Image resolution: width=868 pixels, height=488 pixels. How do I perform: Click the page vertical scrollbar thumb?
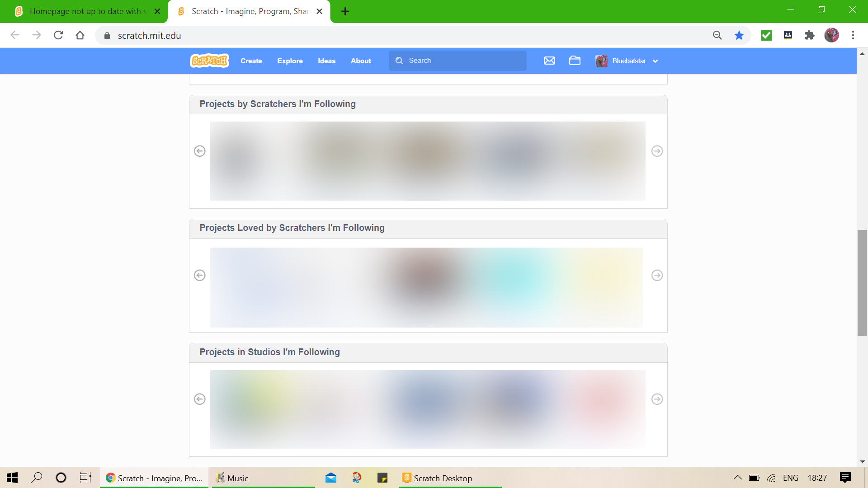click(x=862, y=283)
